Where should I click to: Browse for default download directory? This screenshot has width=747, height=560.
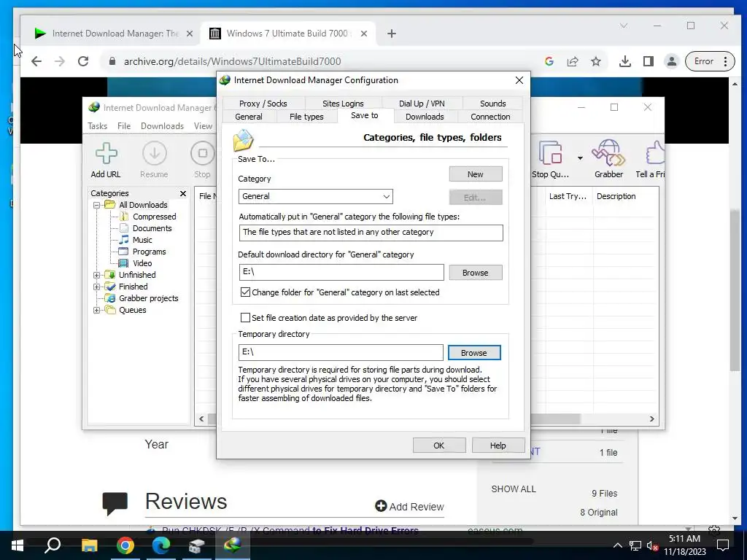click(x=476, y=273)
